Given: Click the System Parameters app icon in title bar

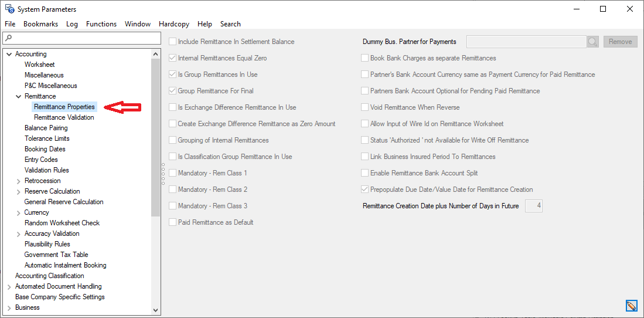Looking at the screenshot, I should (9, 9).
